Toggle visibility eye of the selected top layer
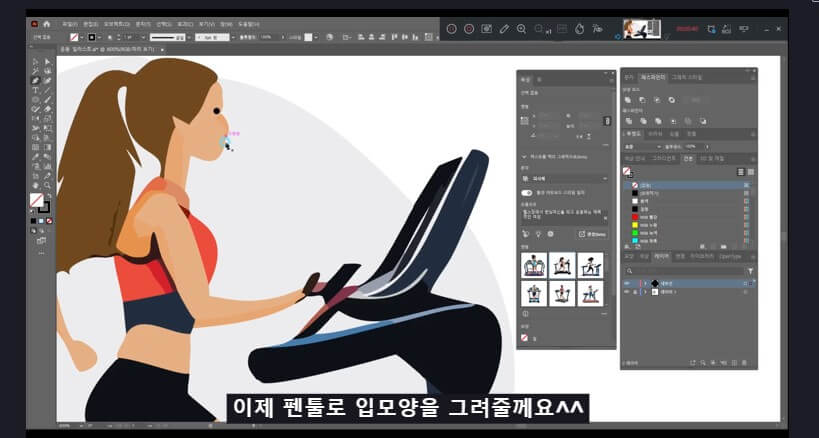 click(x=627, y=283)
